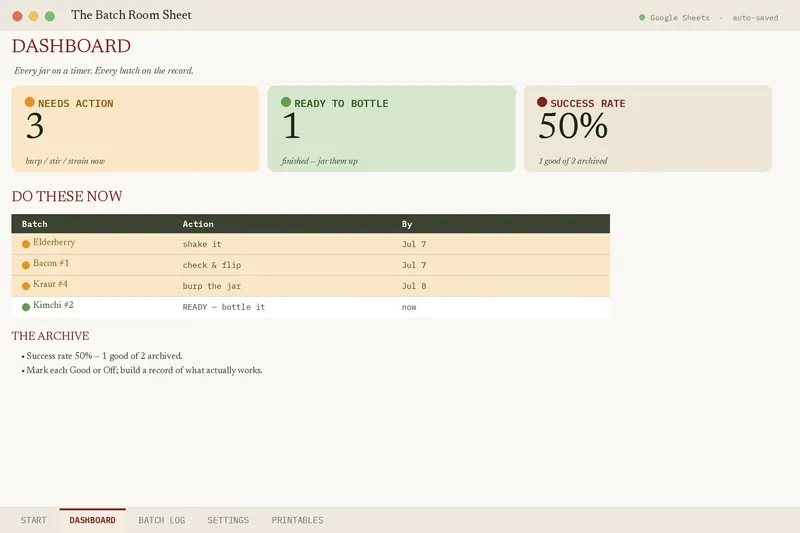Image resolution: width=800 pixels, height=533 pixels.
Task: Click the Jul 7 date for Bacon #1
Action: click(414, 265)
